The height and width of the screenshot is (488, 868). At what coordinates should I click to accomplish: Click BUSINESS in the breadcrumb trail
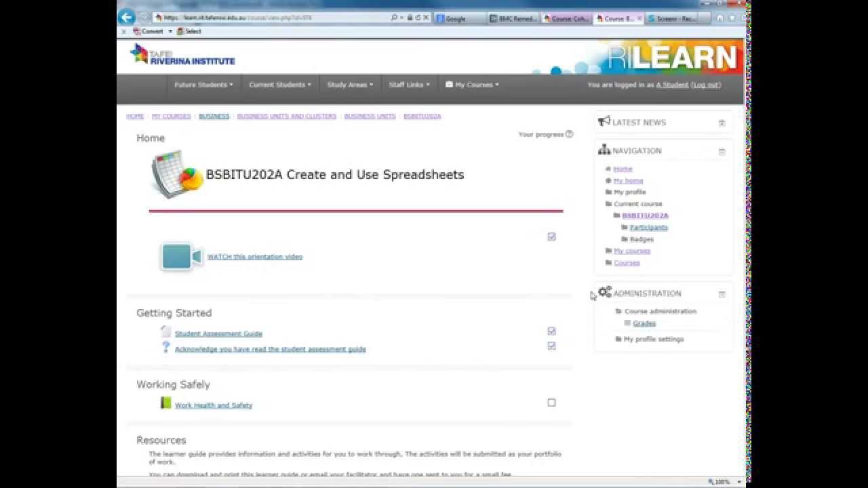pyautogui.click(x=214, y=116)
